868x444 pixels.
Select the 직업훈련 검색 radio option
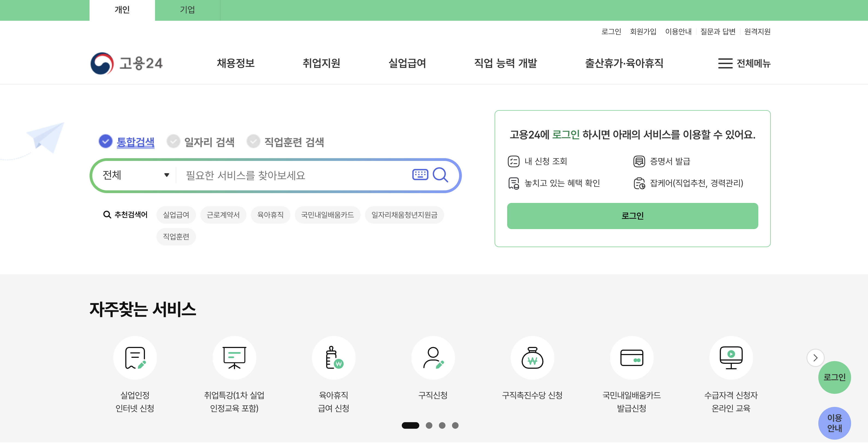253,141
